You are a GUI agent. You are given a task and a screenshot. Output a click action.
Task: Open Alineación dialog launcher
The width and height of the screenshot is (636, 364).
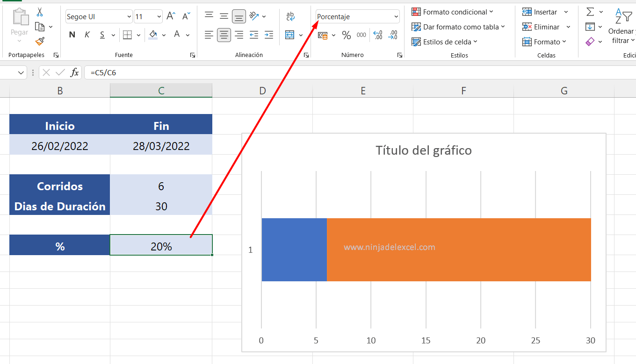coord(306,55)
